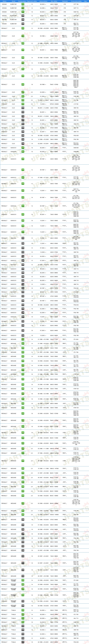Click diesel ON icon in Thalia F8Q 630 row

coord(23,642)
